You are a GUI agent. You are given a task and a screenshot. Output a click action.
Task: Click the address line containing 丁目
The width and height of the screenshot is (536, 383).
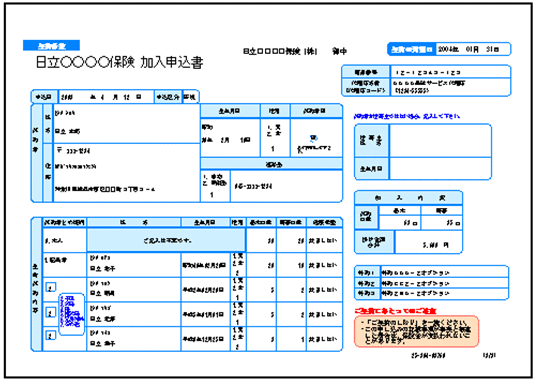[105, 189]
